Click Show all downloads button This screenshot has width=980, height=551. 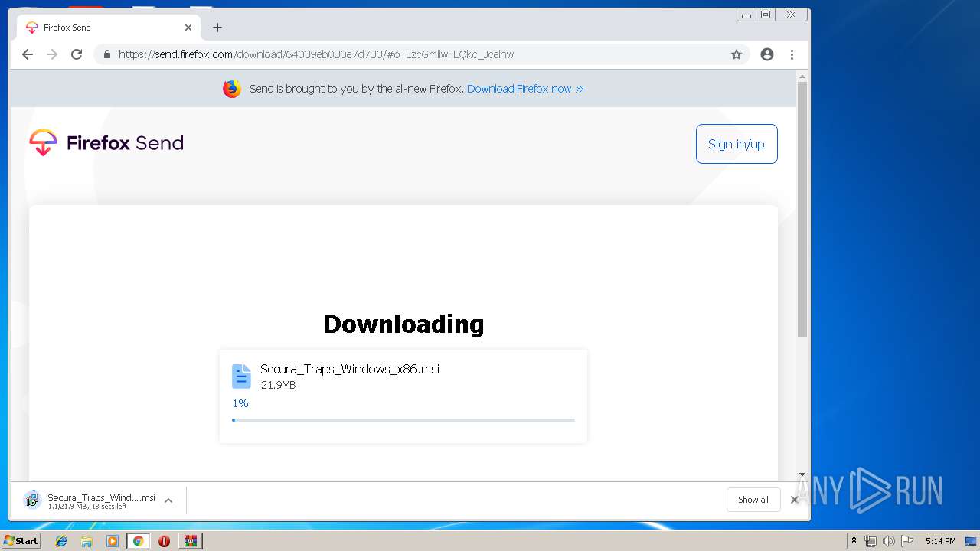pos(753,500)
